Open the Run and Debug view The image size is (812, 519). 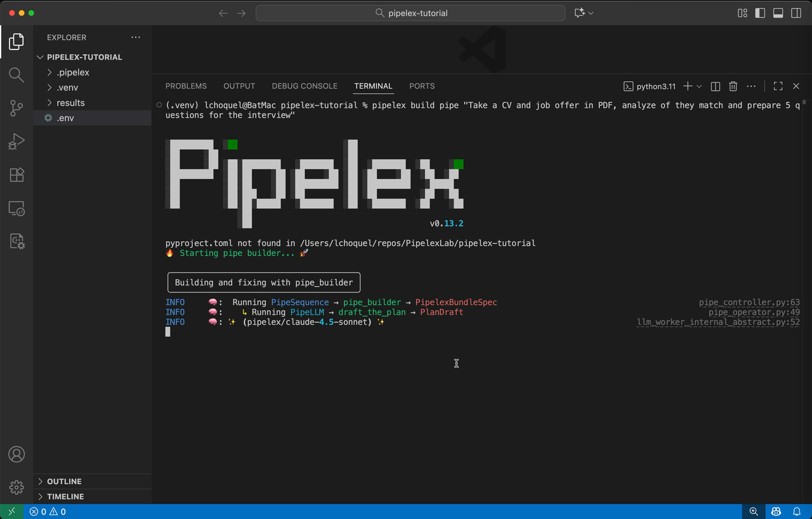point(16,141)
